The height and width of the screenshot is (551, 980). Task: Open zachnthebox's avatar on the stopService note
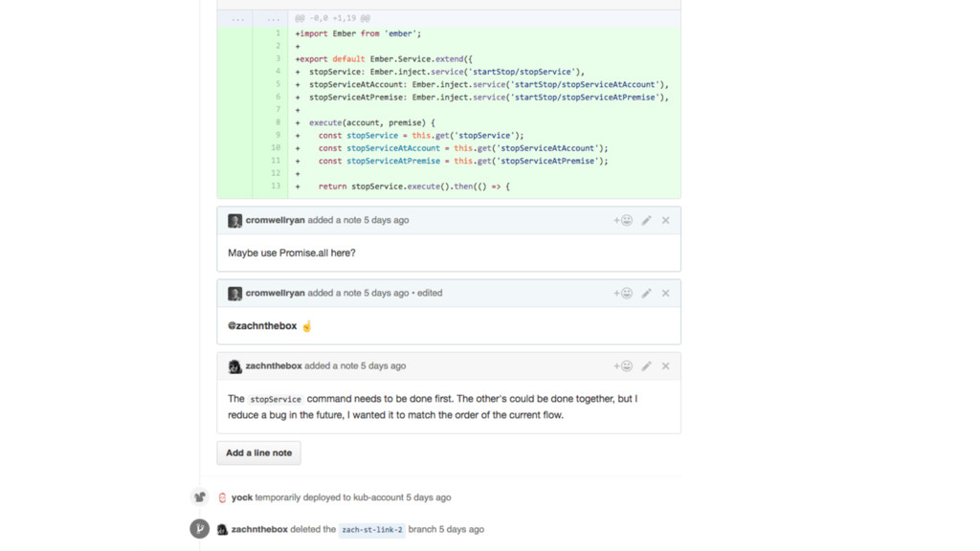pos(234,366)
